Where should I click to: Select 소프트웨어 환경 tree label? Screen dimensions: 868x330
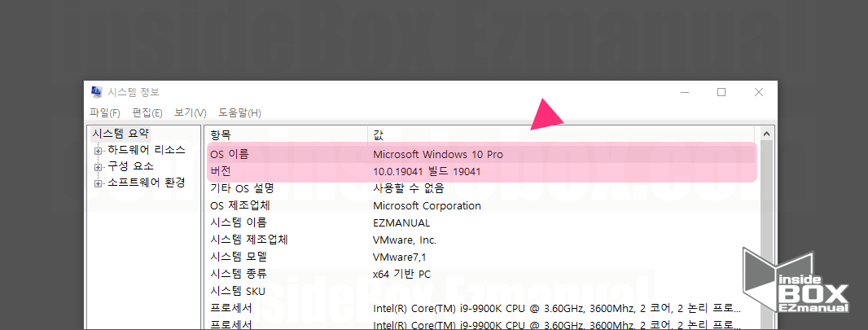(x=147, y=183)
